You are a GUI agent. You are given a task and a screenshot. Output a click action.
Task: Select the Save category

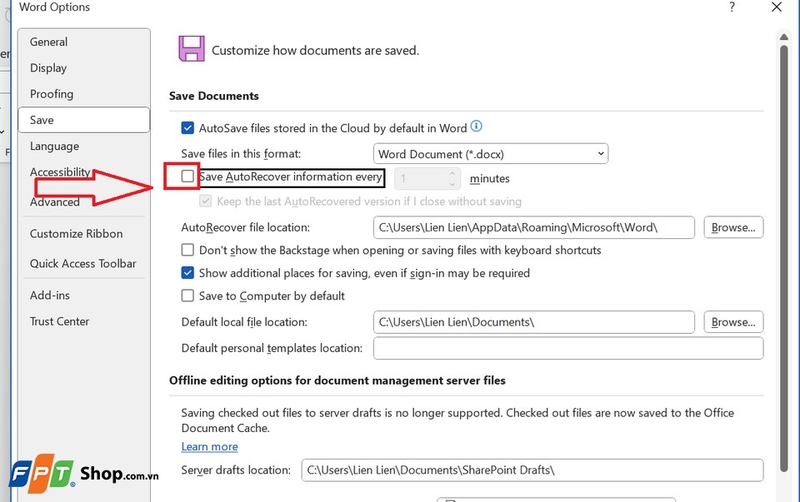[x=84, y=120]
